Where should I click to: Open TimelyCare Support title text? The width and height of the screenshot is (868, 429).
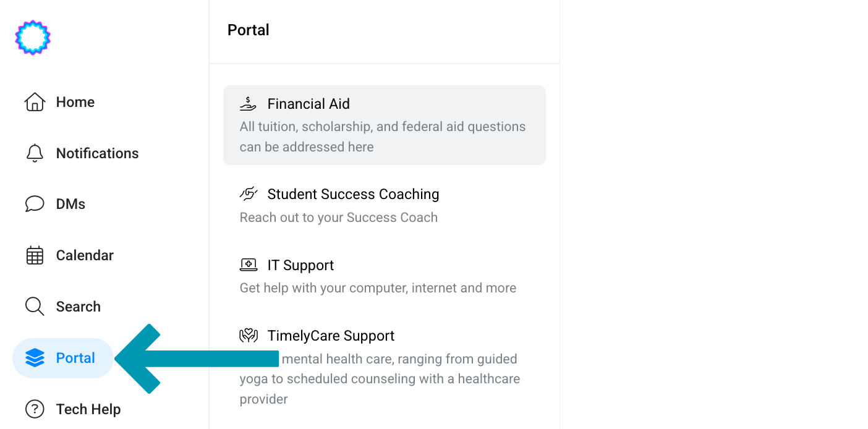[x=331, y=336]
